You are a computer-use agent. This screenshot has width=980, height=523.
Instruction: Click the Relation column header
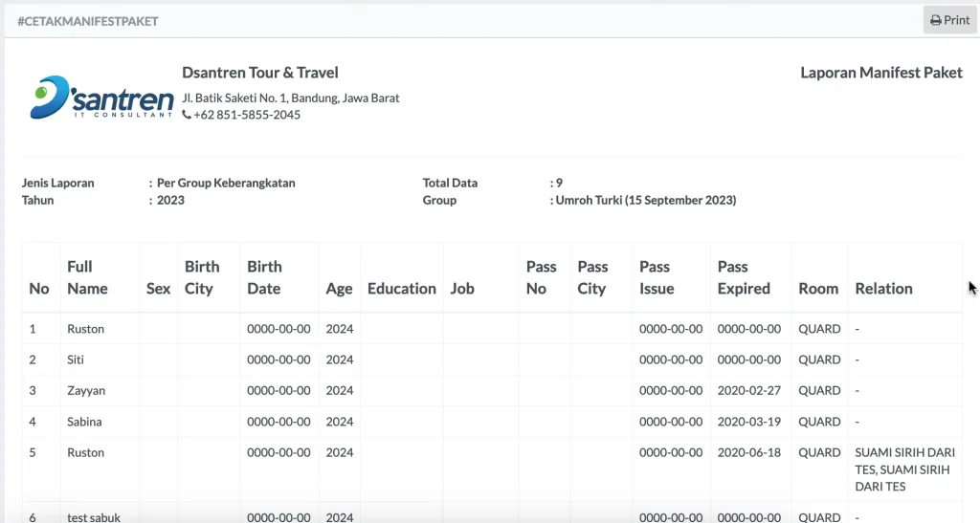click(883, 289)
